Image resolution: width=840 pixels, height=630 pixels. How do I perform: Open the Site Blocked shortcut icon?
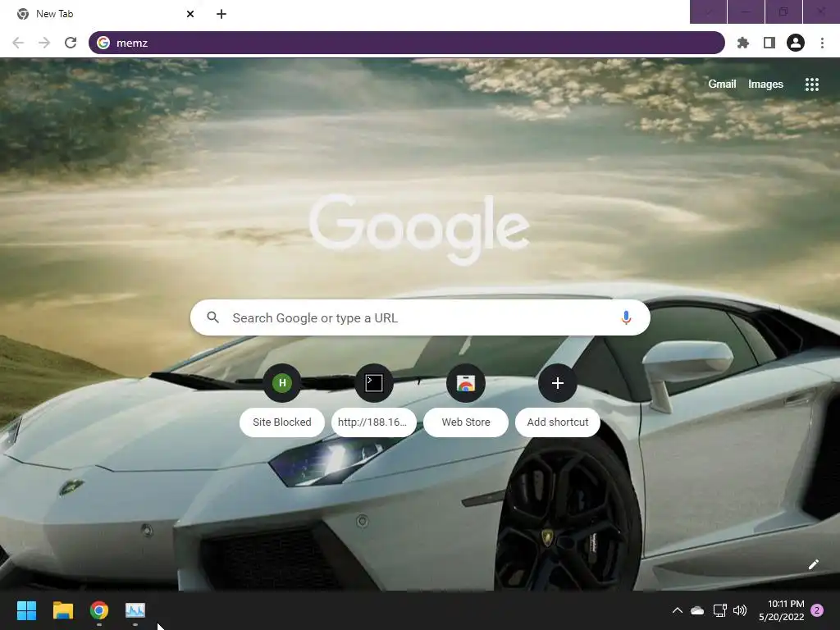coord(282,383)
